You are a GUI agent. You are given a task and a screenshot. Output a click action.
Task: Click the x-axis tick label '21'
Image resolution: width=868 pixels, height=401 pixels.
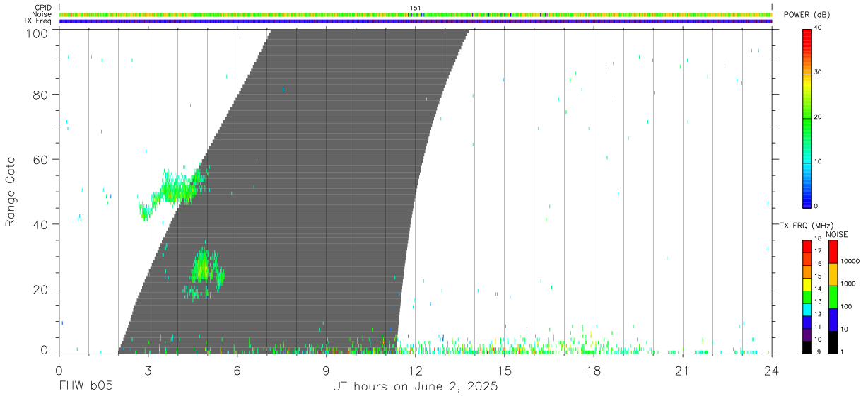[x=683, y=371]
